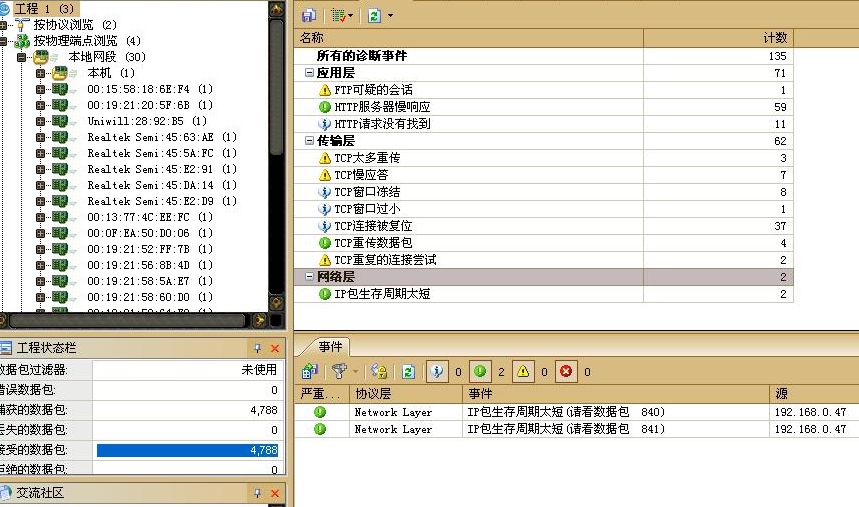Click the 本地网段 network segment icon
Image resolution: width=859 pixels, height=507 pixels.
(42, 56)
